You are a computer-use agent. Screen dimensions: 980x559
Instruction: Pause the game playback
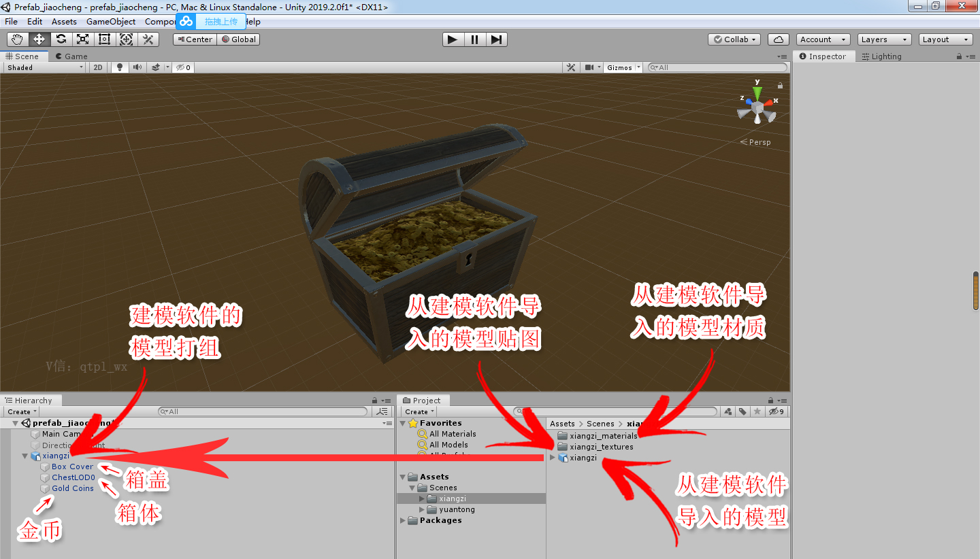(x=474, y=39)
